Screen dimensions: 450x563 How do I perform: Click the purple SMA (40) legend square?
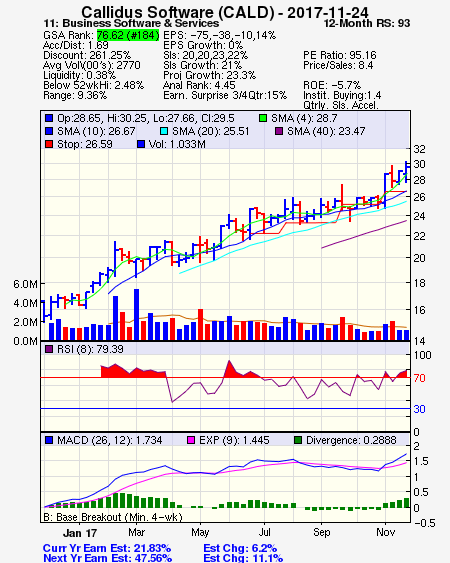pyautogui.click(x=279, y=131)
